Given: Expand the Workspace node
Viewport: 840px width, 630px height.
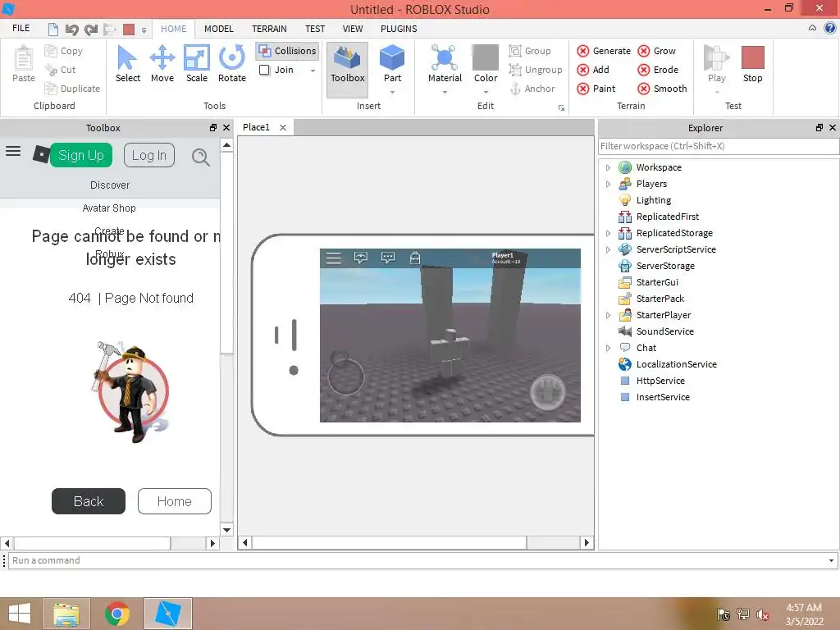Looking at the screenshot, I should (608, 167).
